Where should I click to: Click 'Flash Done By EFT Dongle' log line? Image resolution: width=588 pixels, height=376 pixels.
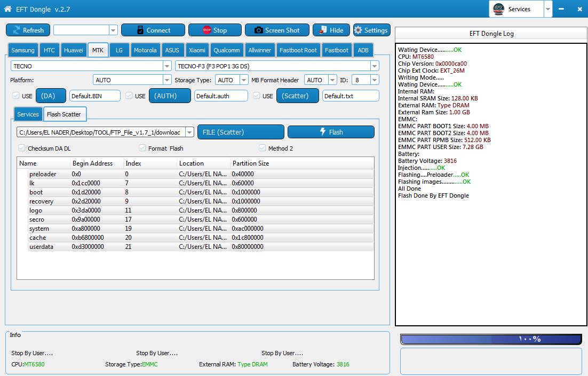point(433,195)
